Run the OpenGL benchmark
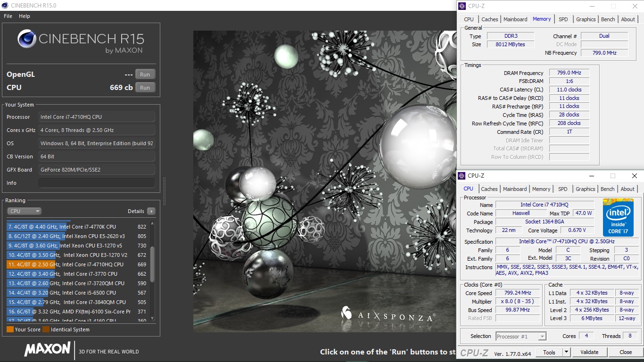 145,74
